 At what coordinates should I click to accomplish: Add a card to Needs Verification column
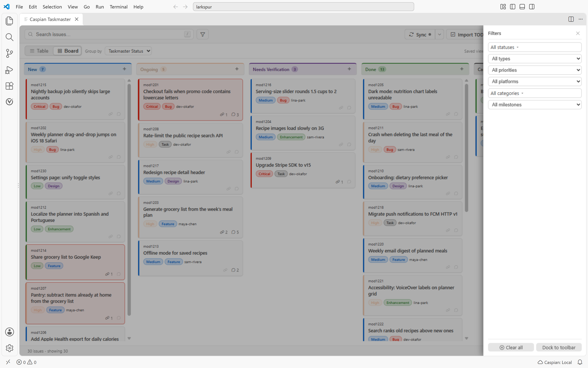click(349, 69)
